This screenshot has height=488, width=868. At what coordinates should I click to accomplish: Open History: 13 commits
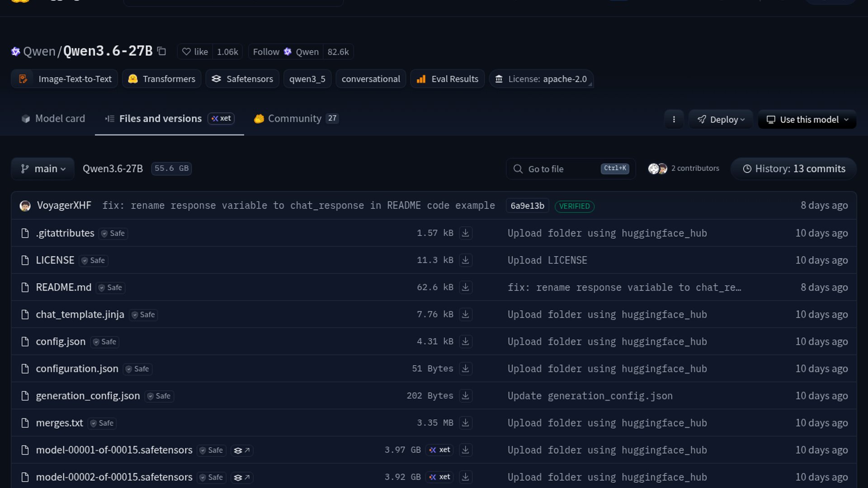pyautogui.click(x=794, y=169)
